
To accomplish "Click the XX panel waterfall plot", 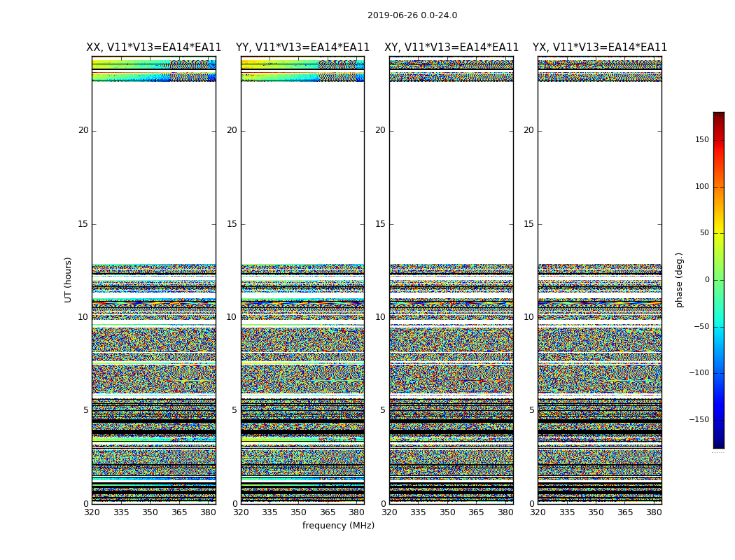I will (154, 280).
